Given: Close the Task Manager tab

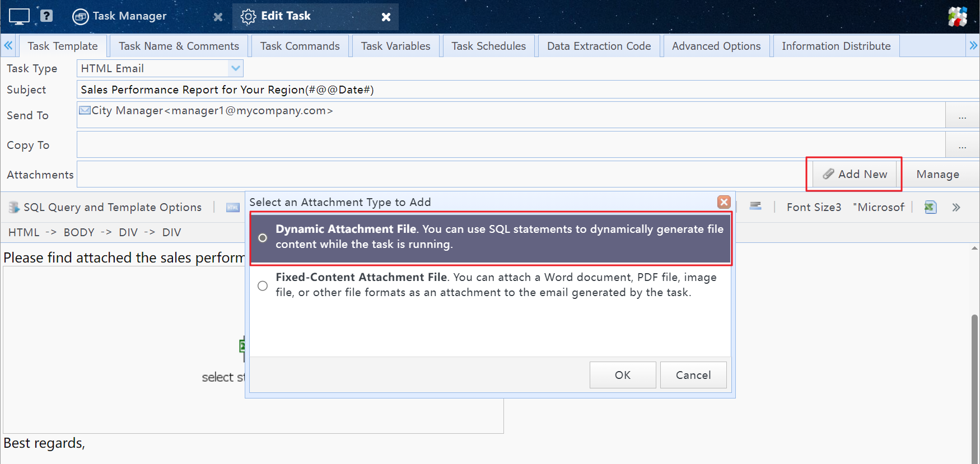Looking at the screenshot, I should tap(218, 17).
